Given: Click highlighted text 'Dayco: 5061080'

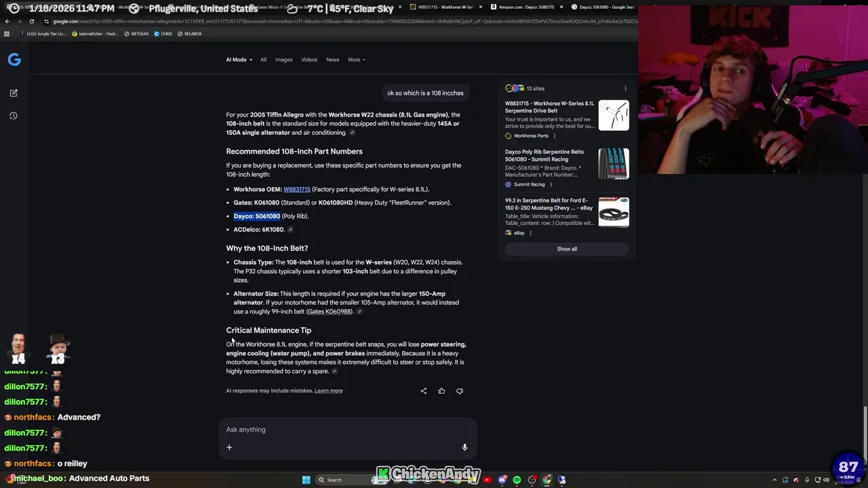Looking at the screenshot, I should click(257, 216).
